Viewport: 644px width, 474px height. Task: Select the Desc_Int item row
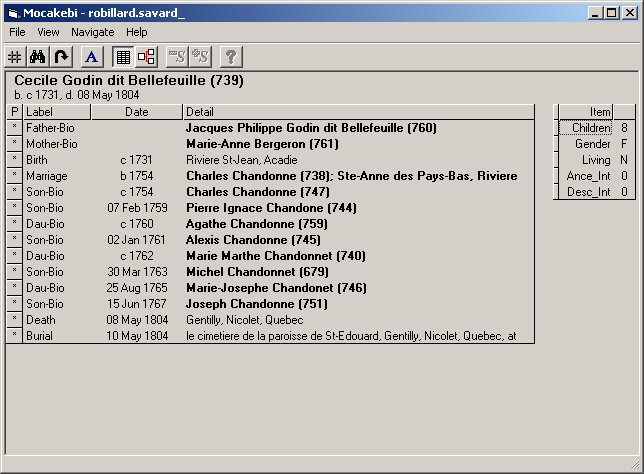(596, 192)
